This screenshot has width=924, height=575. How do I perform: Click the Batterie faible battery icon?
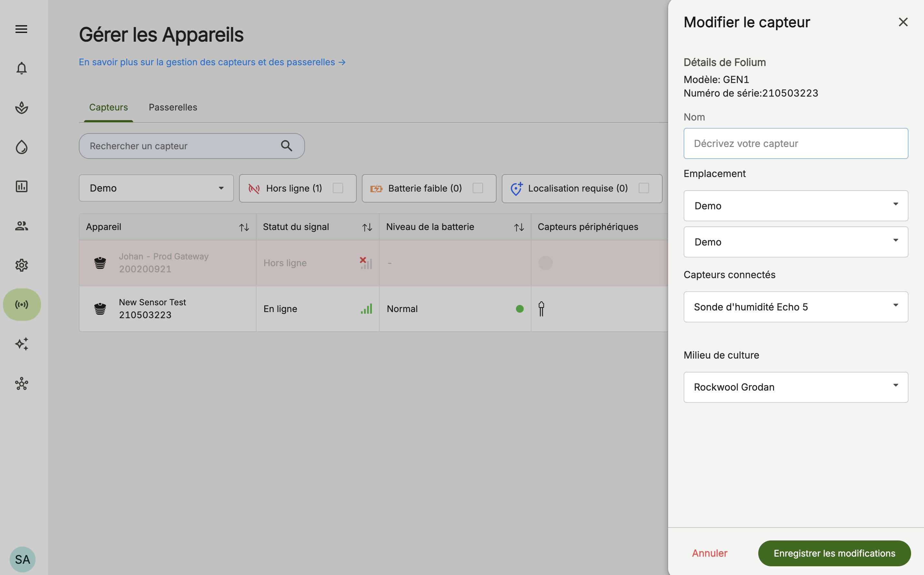[x=376, y=189]
